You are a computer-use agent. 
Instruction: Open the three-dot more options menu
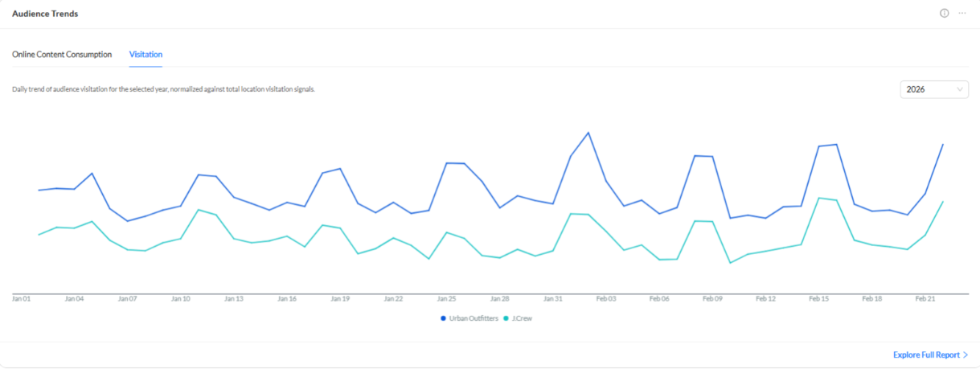pyautogui.click(x=962, y=14)
